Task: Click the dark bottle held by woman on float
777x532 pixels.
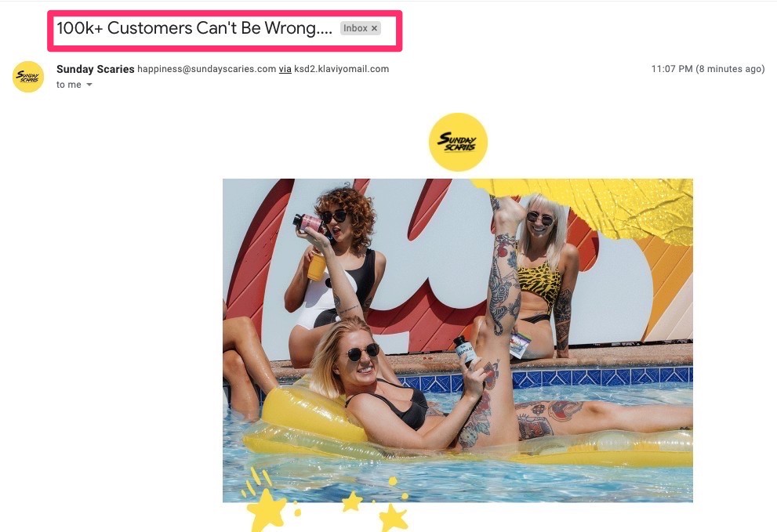Action: [465, 349]
